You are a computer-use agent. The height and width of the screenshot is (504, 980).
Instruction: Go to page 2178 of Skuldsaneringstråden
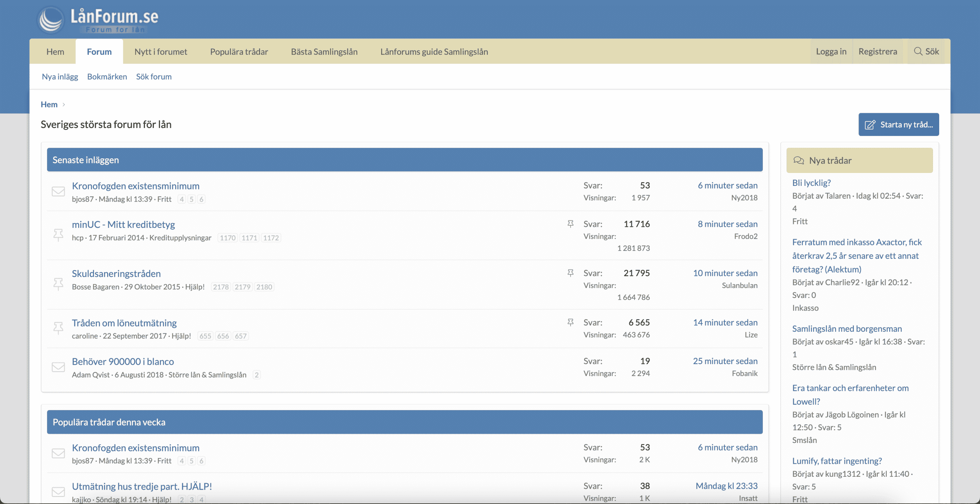coord(220,287)
